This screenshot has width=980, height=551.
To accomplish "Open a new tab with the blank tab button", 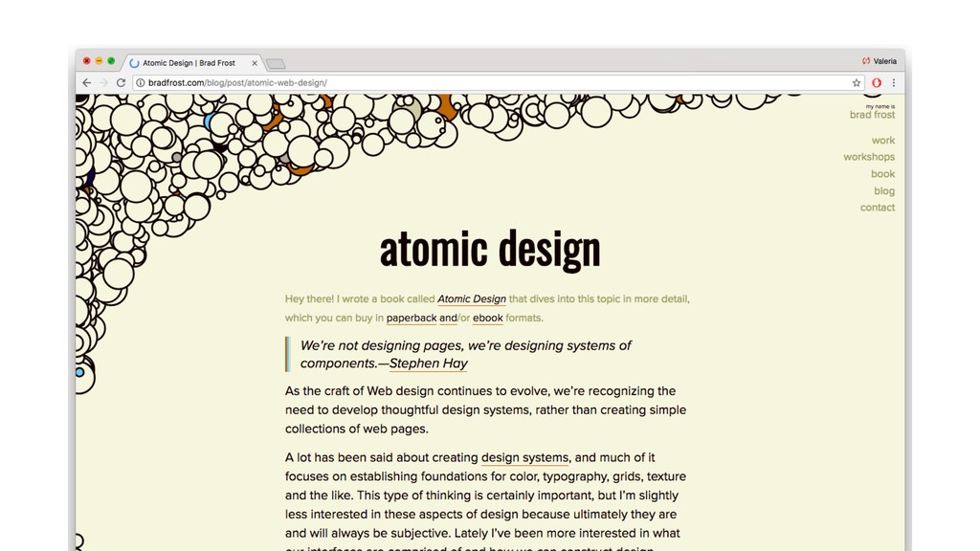I will (x=276, y=64).
